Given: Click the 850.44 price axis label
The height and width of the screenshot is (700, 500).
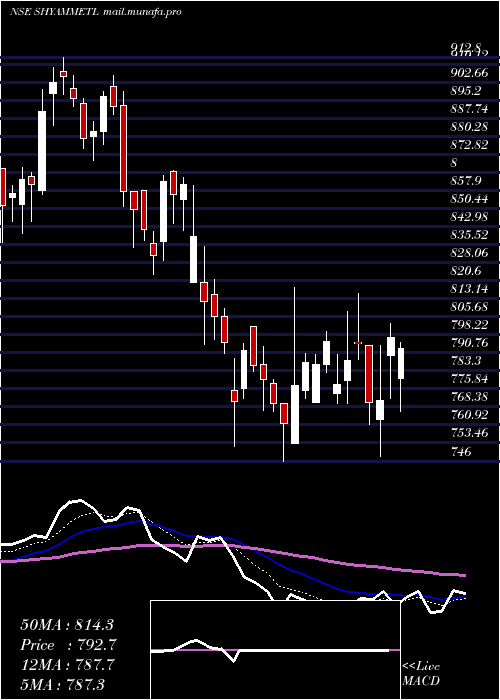Looking at the screenshot, I should coord(469,199).
